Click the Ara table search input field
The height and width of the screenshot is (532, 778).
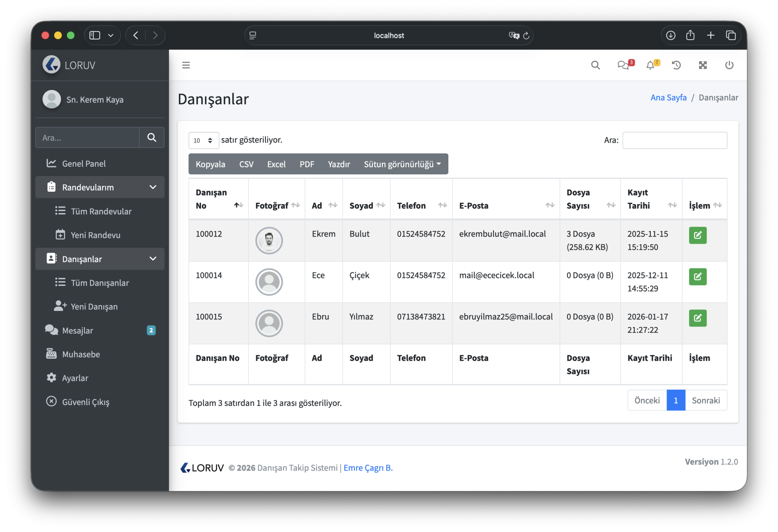click(674, 140)
